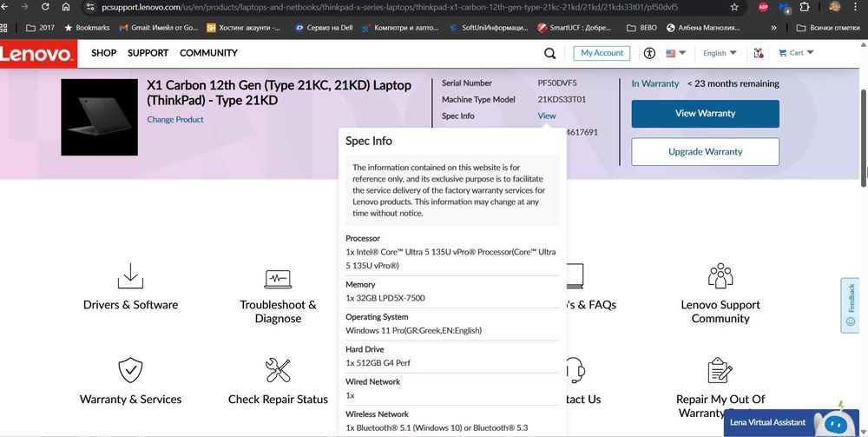Click the View Warranty button

tap(705, 114)
